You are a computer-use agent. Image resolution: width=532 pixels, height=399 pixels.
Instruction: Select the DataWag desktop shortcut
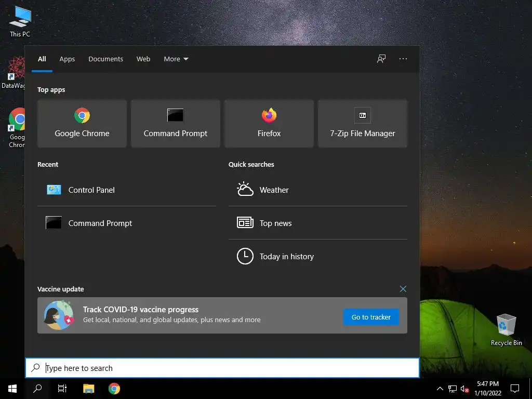pos(12,73)
